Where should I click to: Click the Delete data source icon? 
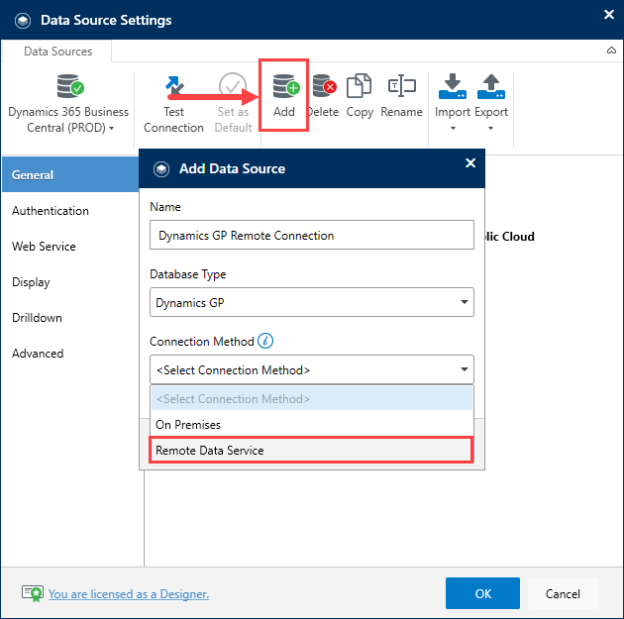pyautogui.click(x=324, y=86)
